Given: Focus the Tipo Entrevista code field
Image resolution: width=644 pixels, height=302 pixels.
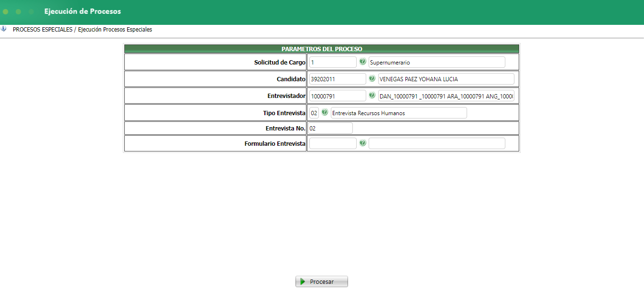Looking at the screenshot, I should (x=314, y=113).
